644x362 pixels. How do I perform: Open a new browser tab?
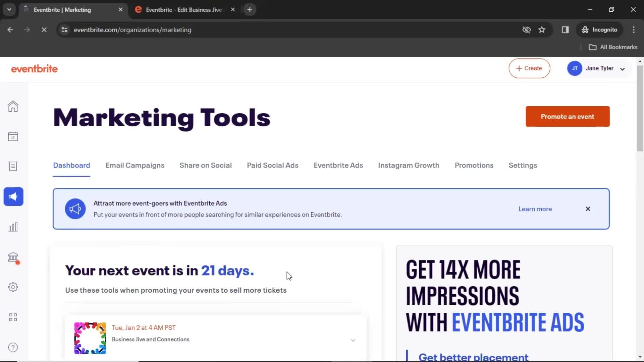(250, 10)
